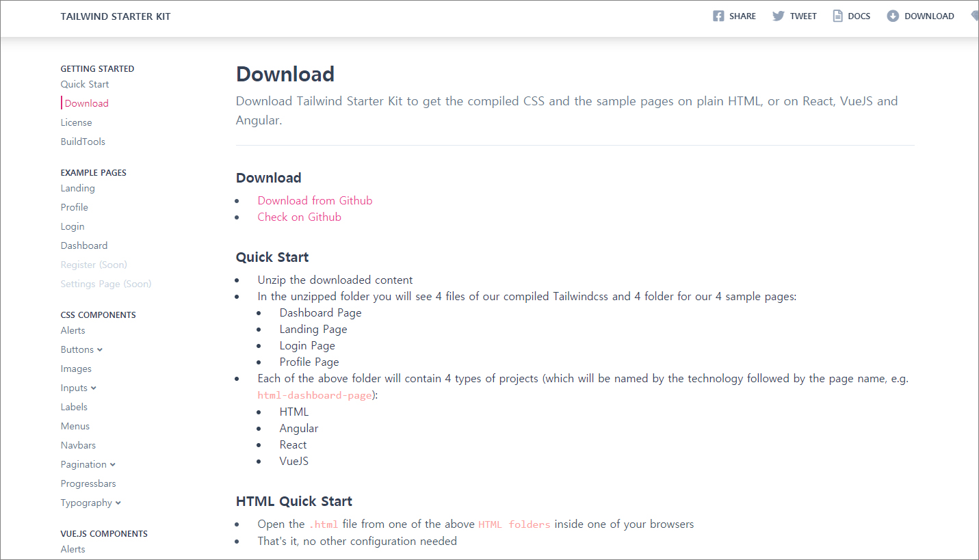The width and height of the screenshot is (979, 560).
Task: Click Login Page list item
Action: point(307,345)
